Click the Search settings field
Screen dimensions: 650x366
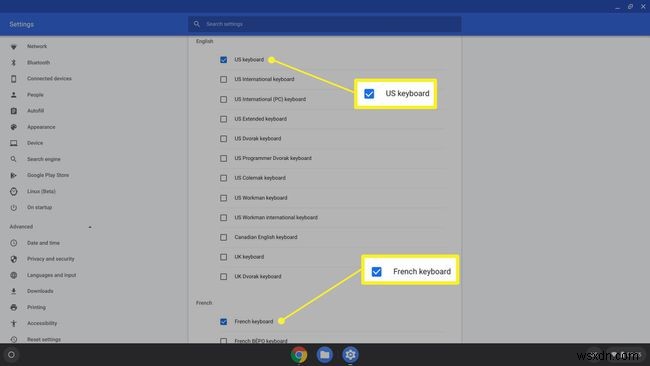pos(325,24)
